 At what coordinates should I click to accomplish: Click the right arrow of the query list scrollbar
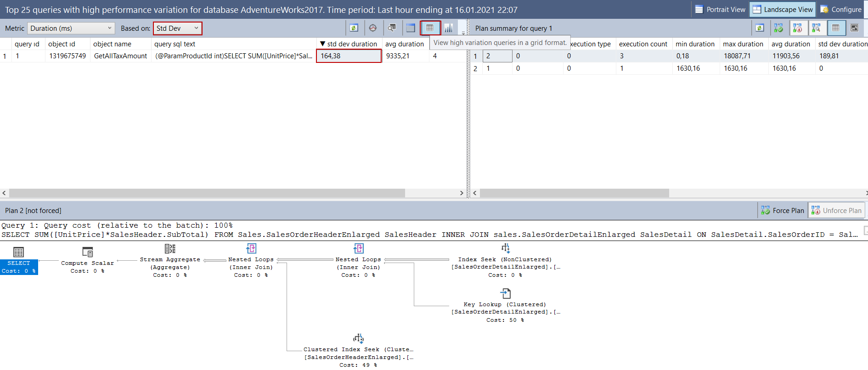coord(462,193)
